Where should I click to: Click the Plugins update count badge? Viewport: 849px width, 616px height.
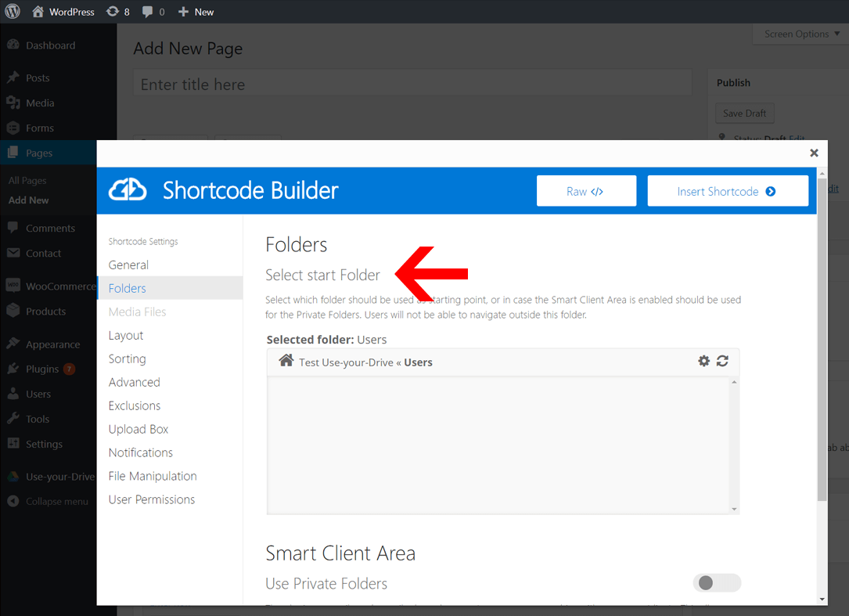pyautogui.click(x=69, y=369)
